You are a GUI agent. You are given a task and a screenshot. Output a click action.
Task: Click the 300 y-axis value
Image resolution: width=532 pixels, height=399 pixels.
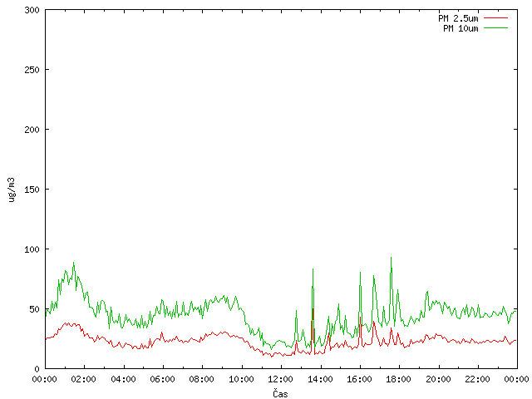pyautogui.click(x=32, y=10)
